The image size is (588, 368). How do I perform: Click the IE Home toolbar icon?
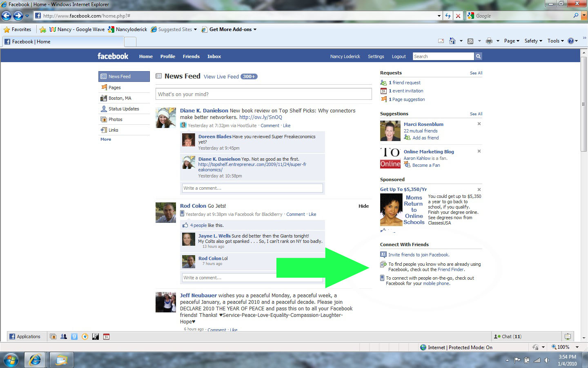(452, 41)
